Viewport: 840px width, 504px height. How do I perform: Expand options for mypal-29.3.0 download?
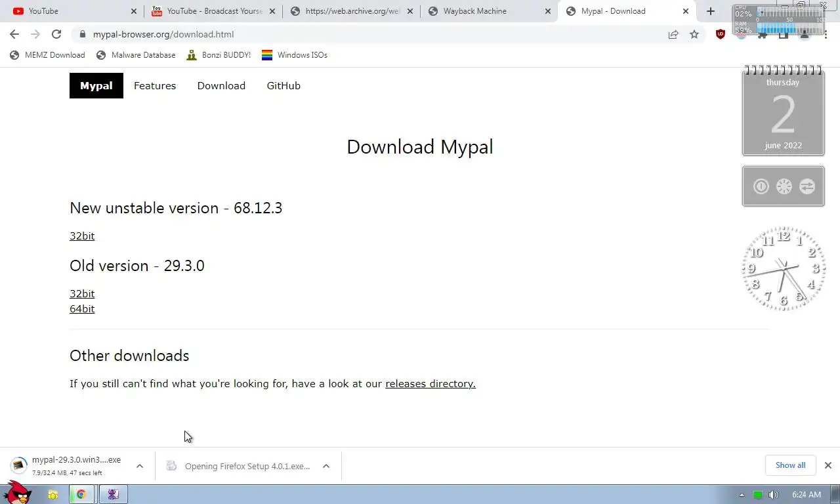(x=140, y=466)
